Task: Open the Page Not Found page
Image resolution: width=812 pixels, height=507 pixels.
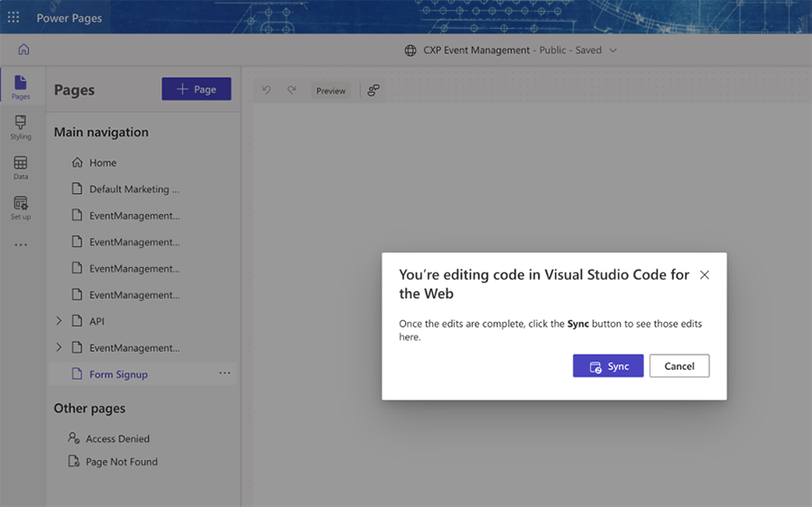Action: tap(122, 461)
